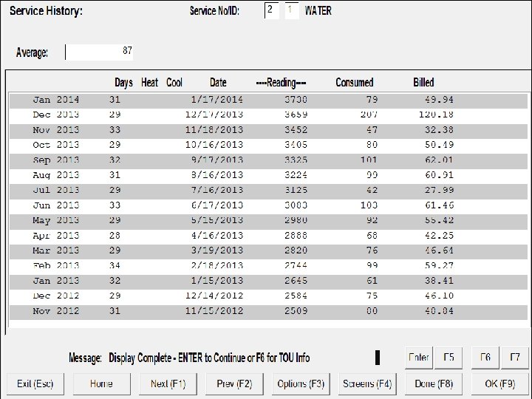Screen dimensions: 532x399
Task: Click billed amount 49.94
Action: tap(440, 100)
